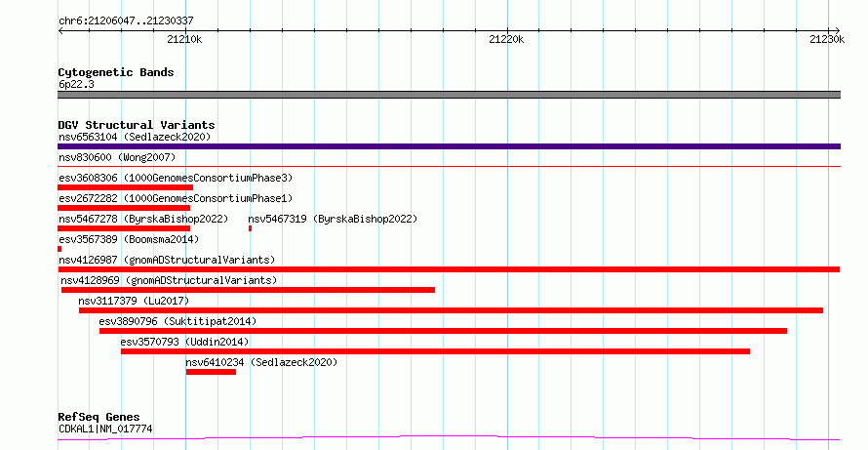
Task: Click the small red esv3567389 marker
Action: (x=59, y=249)
